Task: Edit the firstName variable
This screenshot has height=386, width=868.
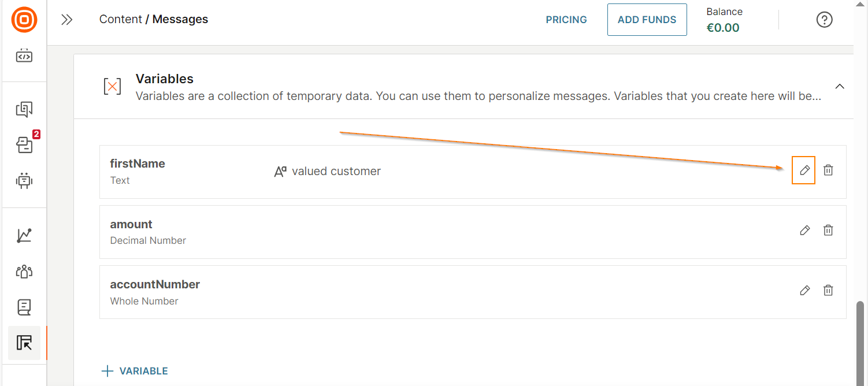Action: pos(804,170)
